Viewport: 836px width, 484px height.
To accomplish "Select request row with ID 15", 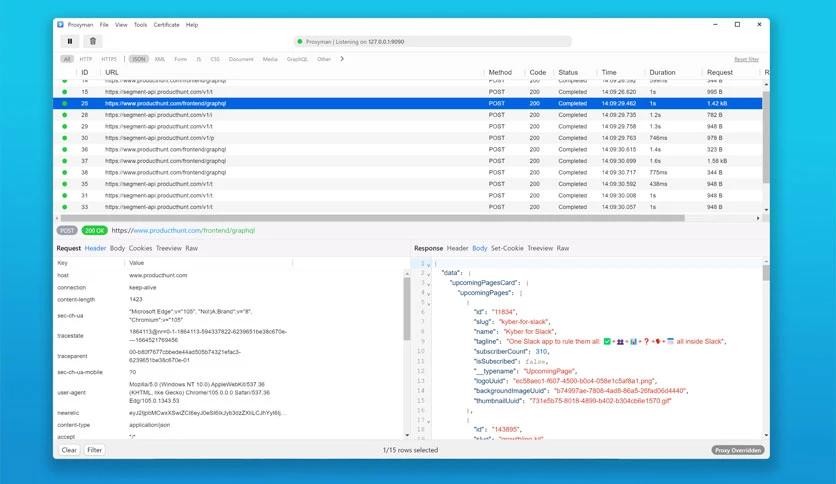I will pos(408,92).
